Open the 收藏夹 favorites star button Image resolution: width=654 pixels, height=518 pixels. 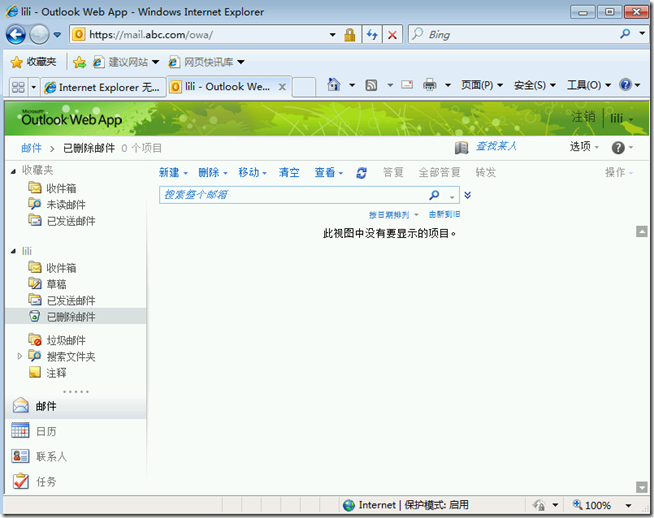tap(33, 62)
